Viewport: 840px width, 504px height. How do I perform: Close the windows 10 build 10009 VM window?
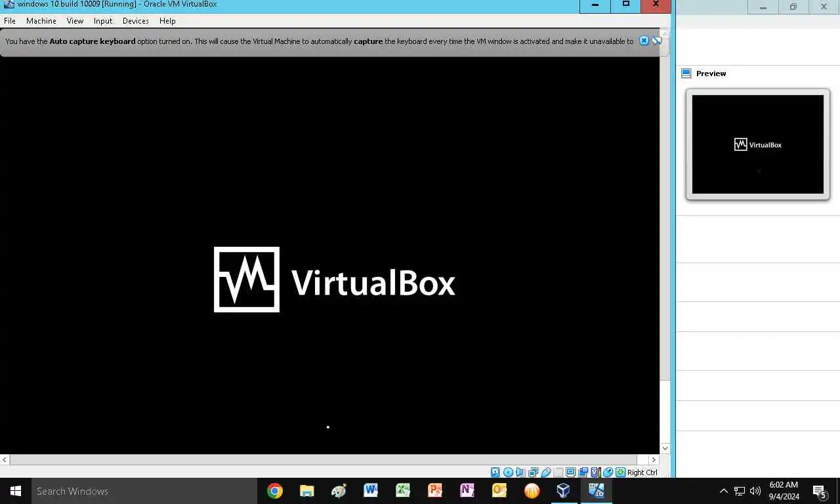coord(656,5)
